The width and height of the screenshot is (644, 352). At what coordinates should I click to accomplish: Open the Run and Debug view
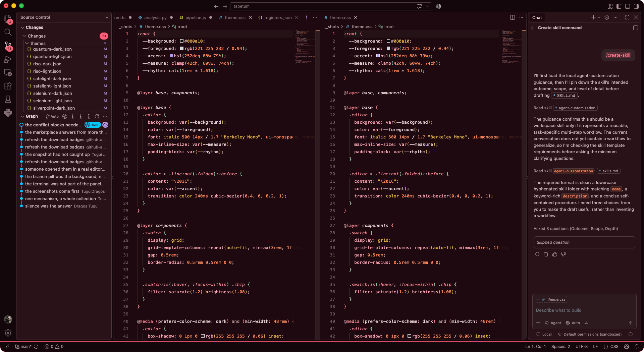pos(8,59)
